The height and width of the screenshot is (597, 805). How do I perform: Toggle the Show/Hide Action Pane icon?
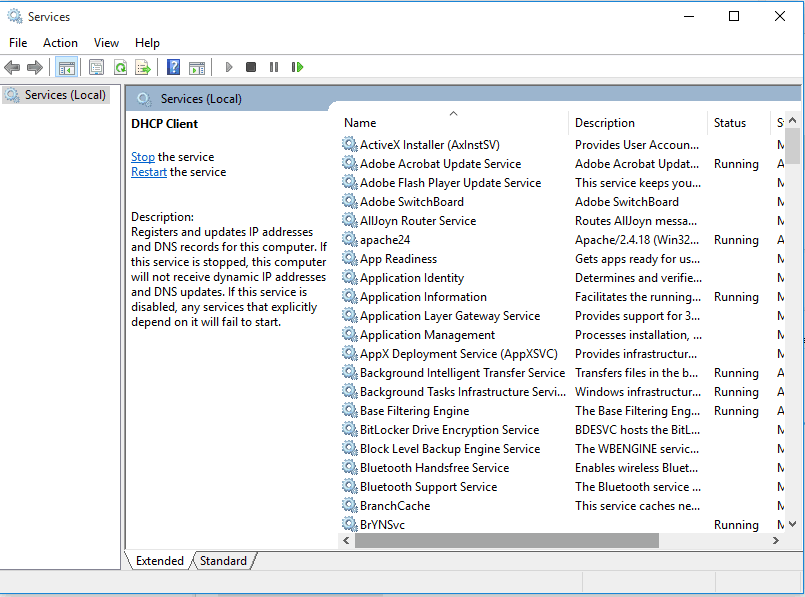(197, 67)
